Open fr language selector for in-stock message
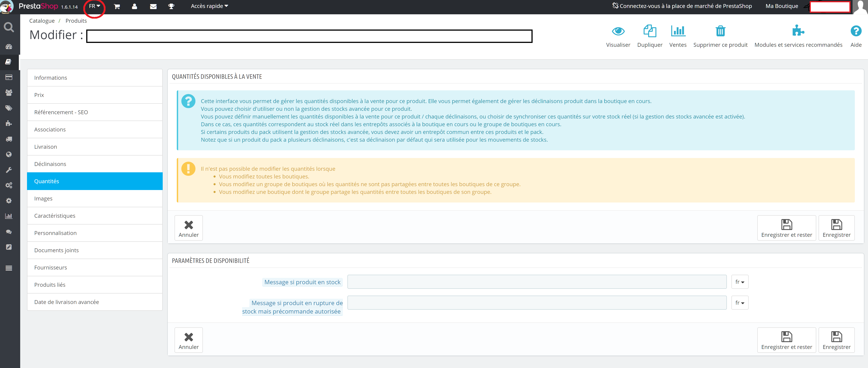 (740, 282)
